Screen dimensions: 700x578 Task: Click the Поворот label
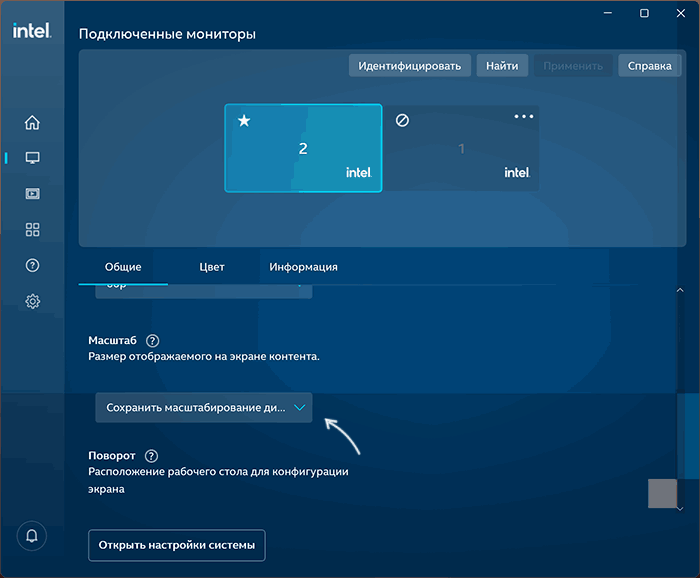[x=112, y=456]
